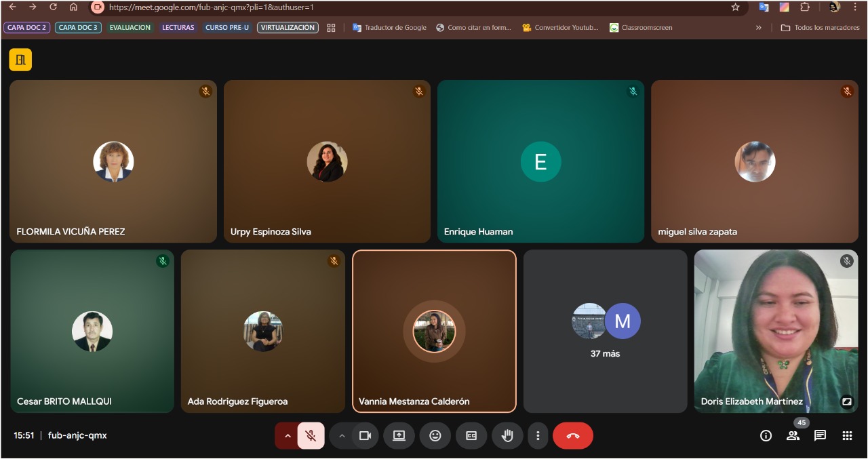The height and width of the screenshot is (459, 868).
Task: Open the in-call chat panel
Action: pyautogui.click(x=820, y=436)
